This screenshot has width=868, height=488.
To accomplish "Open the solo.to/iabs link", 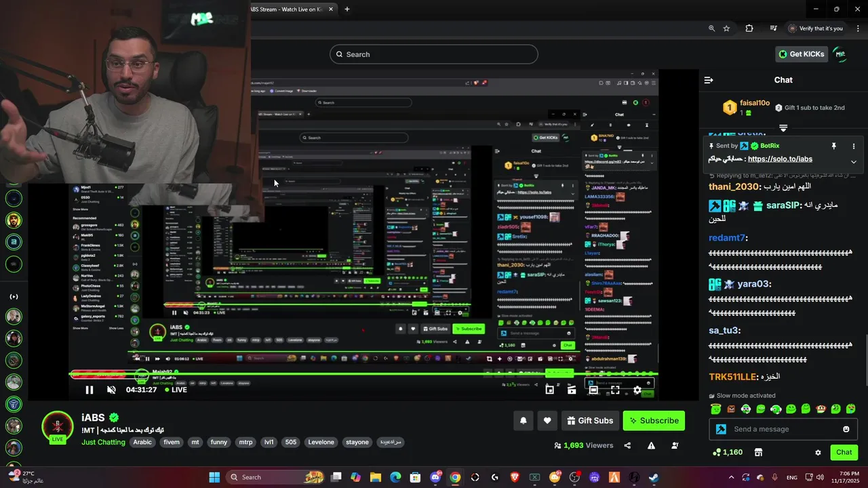I will pos(780,159).
